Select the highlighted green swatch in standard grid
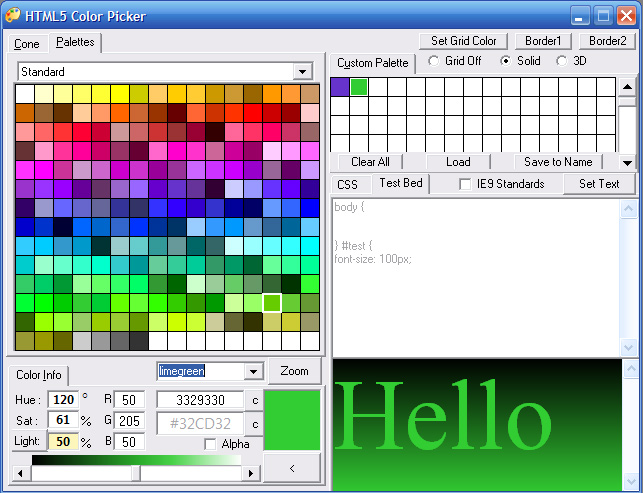643x493 pixels. (x=272, y=303)
